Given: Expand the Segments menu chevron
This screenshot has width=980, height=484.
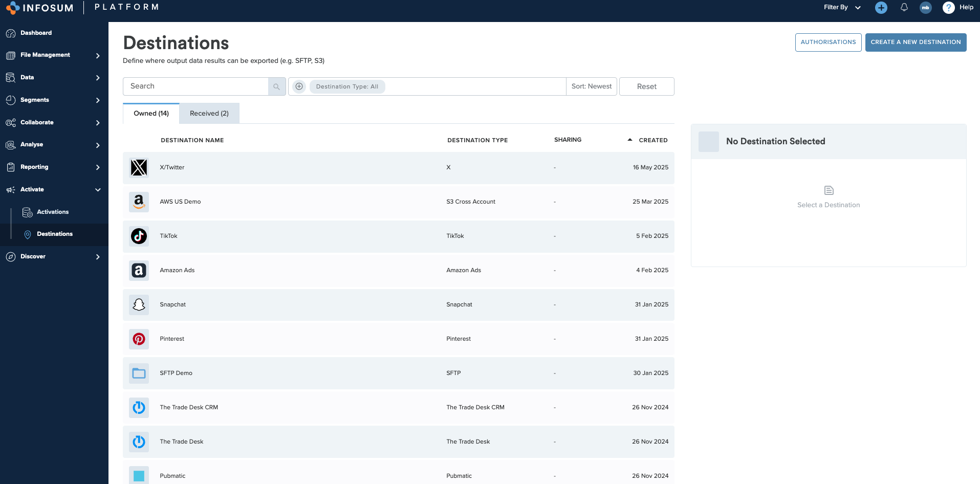Looking at the screenshot, I should (x=98, y=100).
